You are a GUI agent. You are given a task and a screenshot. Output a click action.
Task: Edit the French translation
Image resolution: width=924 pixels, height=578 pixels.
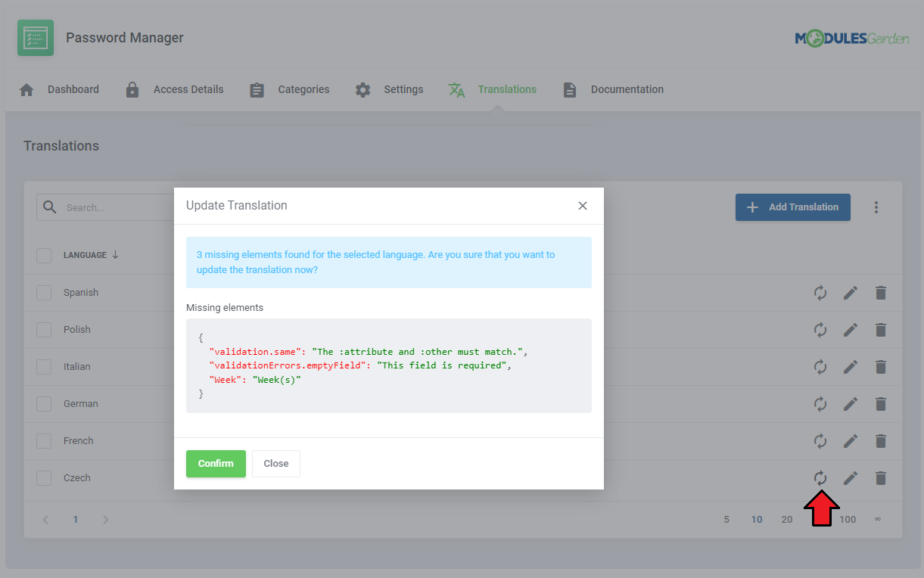point(851,441)
